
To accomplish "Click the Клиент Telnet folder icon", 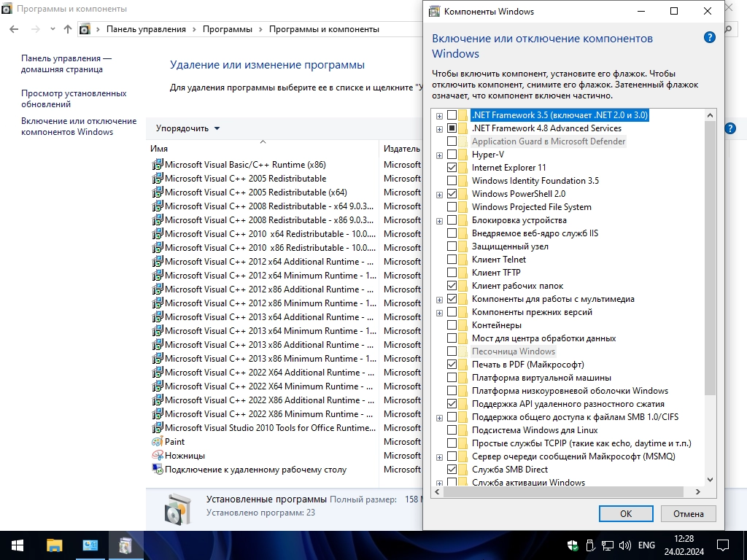I will click(462, 260).
